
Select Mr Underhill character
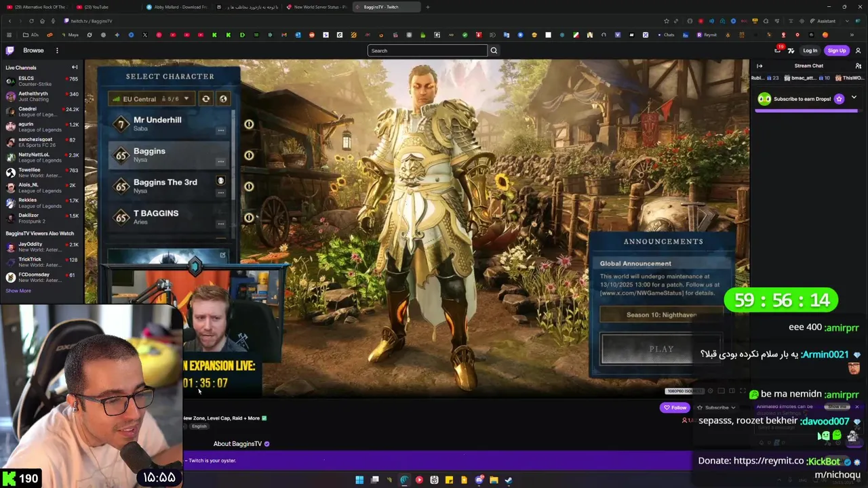pyautogui.click(x=170, y=123)
